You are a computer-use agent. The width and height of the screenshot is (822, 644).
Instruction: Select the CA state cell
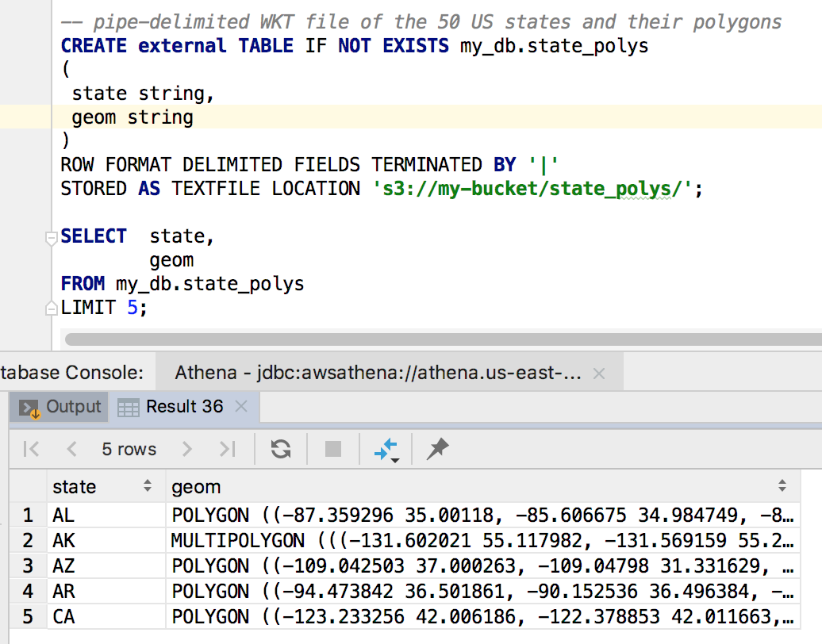coord(106,616)
